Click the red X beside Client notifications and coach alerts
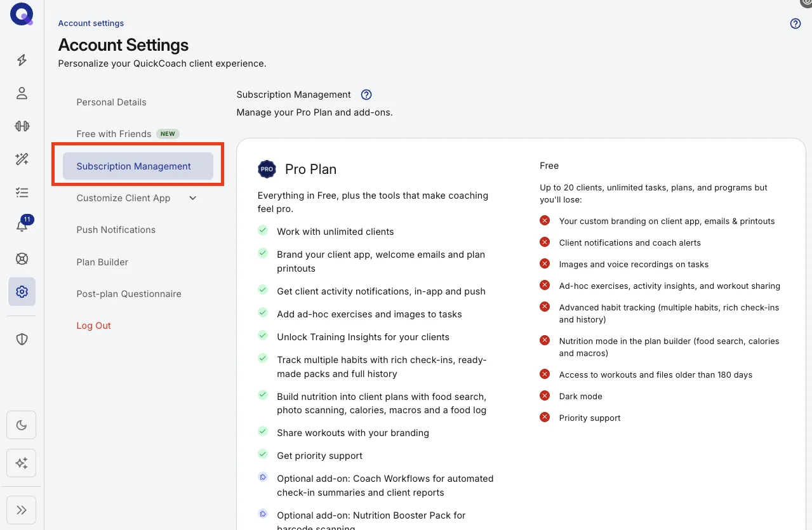Viewport: 812px width, 530px height. pyautogui.click(x=545, y=242)
